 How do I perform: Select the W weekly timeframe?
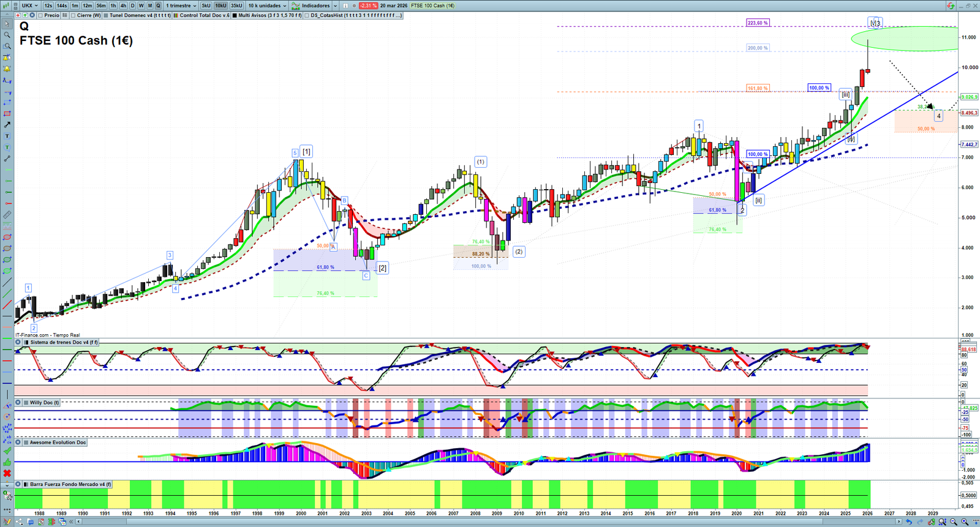click(141, 6)
